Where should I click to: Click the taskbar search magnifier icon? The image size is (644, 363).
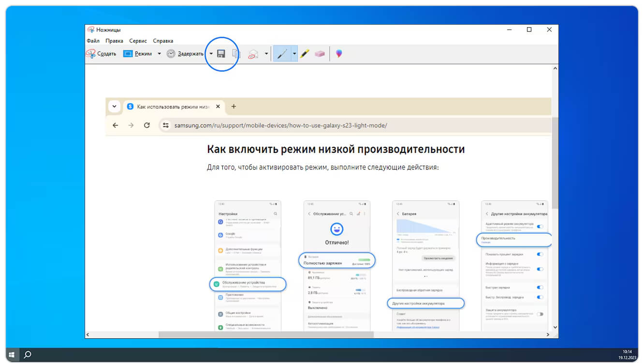point(28,355)
